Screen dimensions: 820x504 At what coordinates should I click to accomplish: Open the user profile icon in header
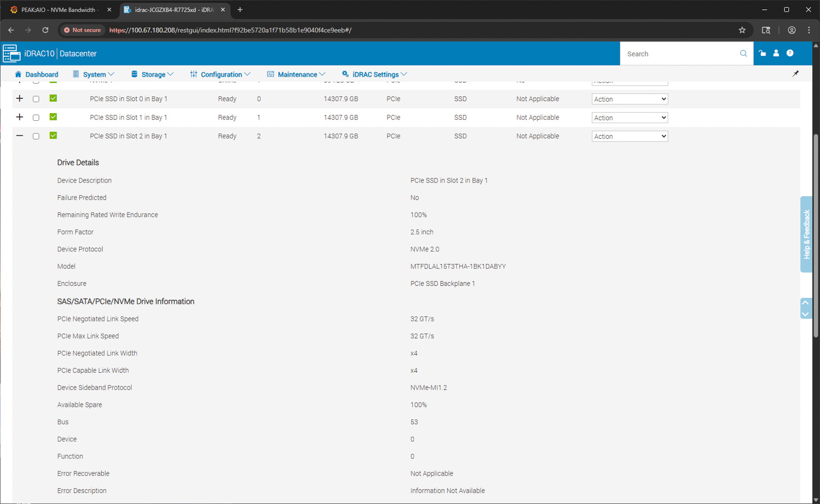(776, 54)
